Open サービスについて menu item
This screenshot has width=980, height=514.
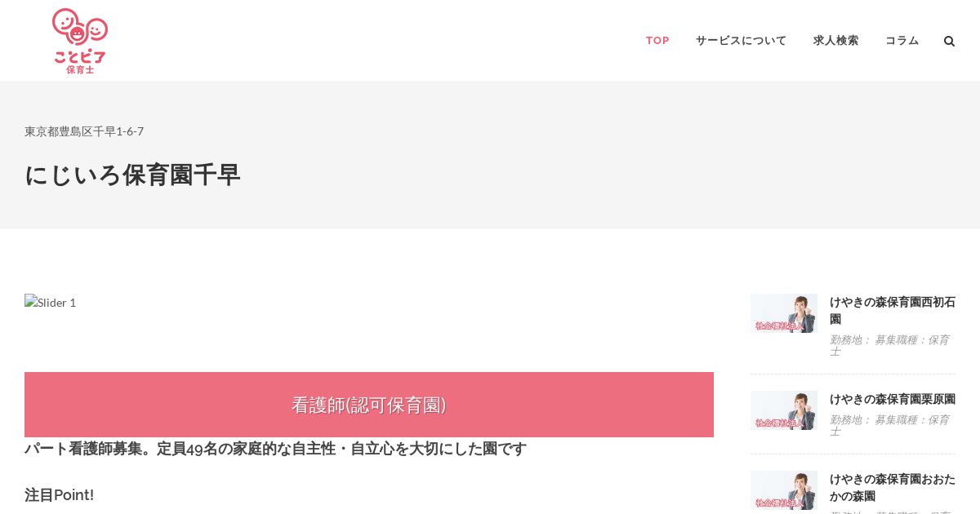coord(741,41)
